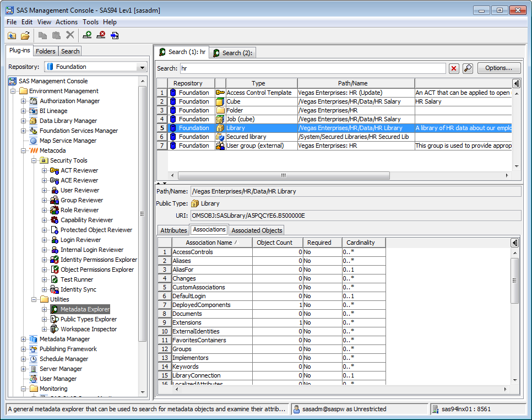Click the Paste toolbar icon
Viewport: 532px width, 420px height.
[x=56, y=35]
